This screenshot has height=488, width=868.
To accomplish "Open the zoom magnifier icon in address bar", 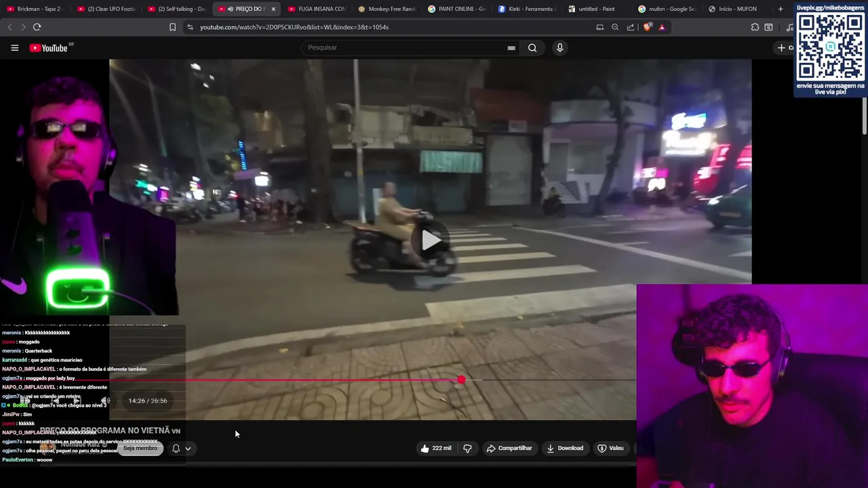I will point(615,27).
